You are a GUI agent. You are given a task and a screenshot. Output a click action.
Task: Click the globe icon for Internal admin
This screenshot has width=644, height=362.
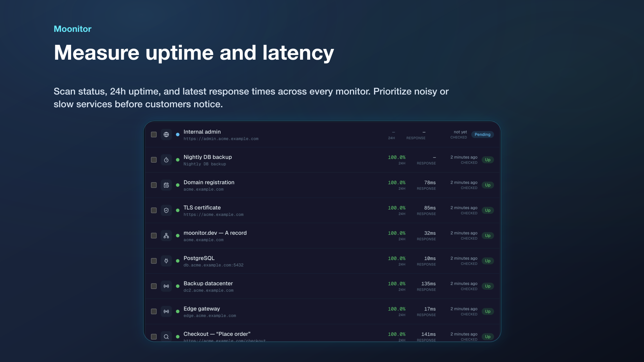(x=166, y=134)
